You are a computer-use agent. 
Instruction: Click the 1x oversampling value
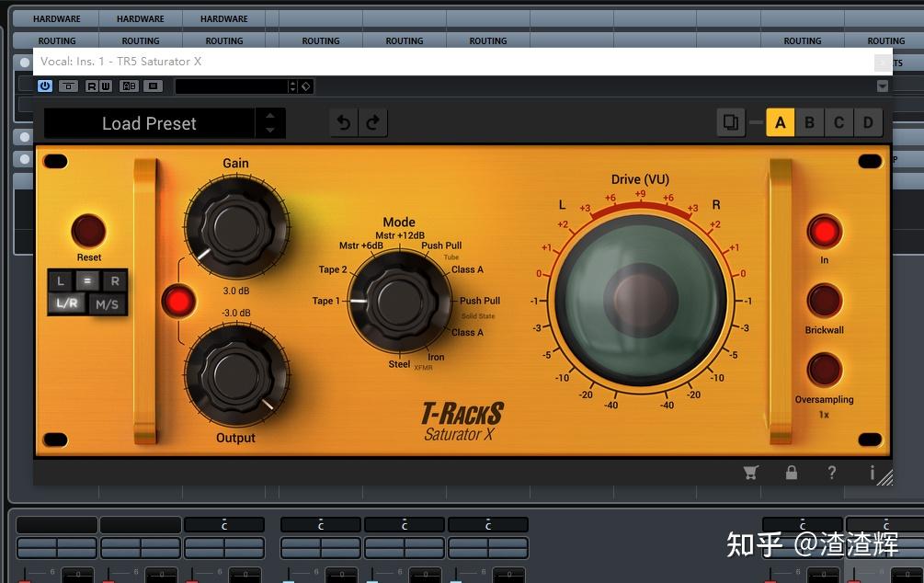pos(824,415)
